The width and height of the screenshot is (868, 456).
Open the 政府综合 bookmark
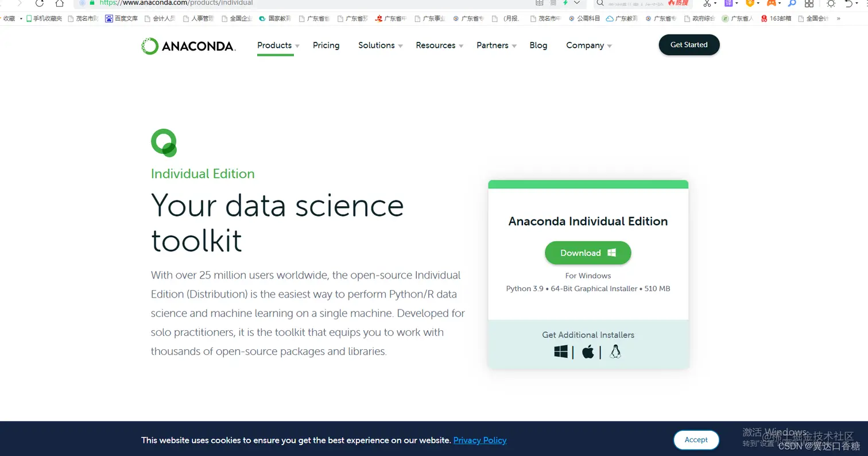(699, 18)
